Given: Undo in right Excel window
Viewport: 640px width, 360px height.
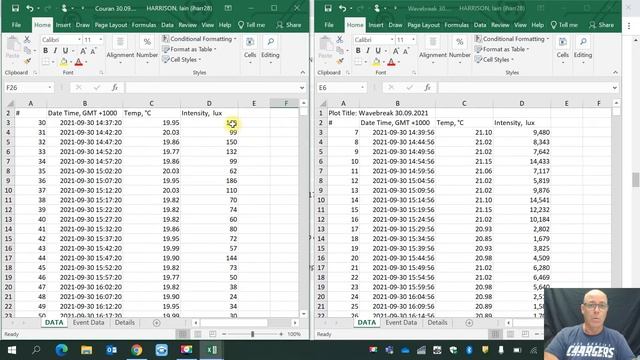Looking at the screenshot, I should pyautogui.click(x=342, y=8).
